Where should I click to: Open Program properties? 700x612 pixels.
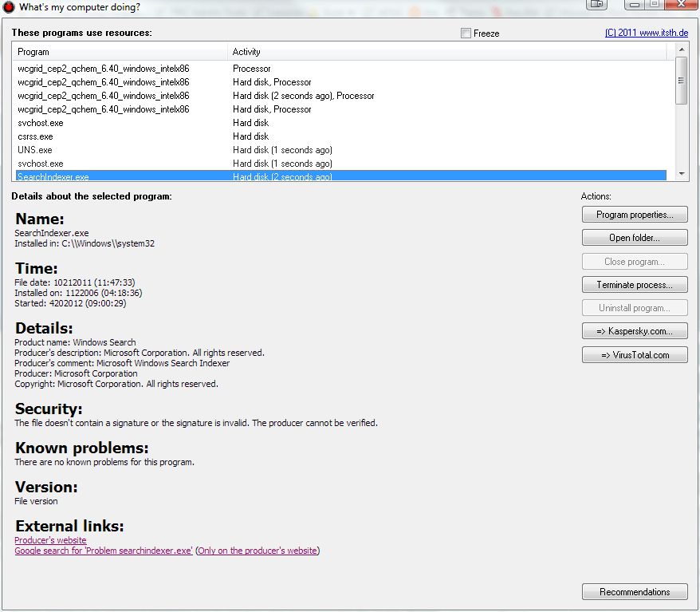click(635, 215)
